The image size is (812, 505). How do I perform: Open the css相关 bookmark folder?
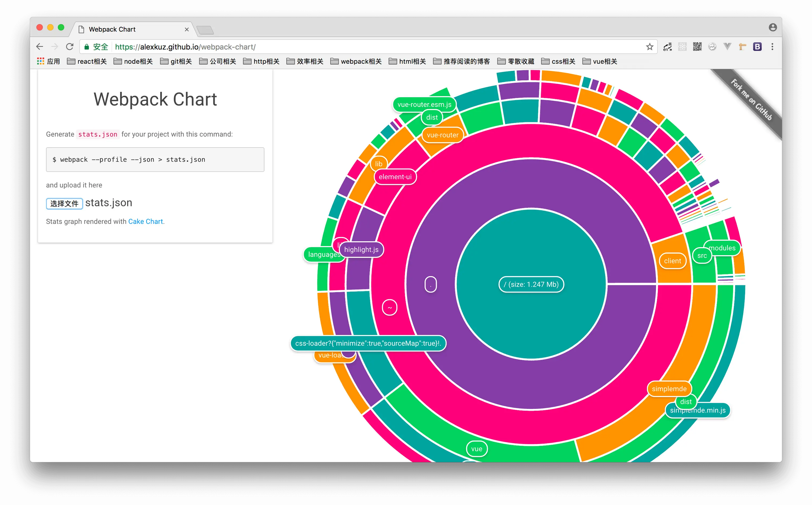pyautogui.click(x=558, y=62)
